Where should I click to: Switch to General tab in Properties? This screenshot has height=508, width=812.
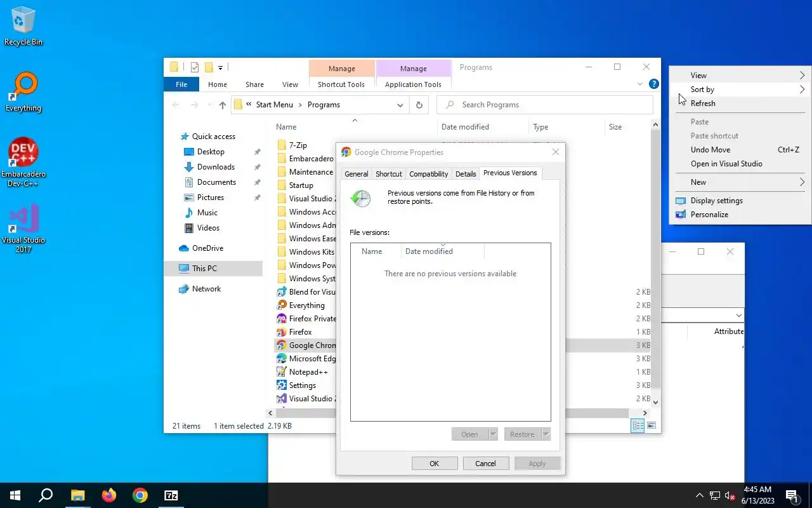(x=356, y=174)
